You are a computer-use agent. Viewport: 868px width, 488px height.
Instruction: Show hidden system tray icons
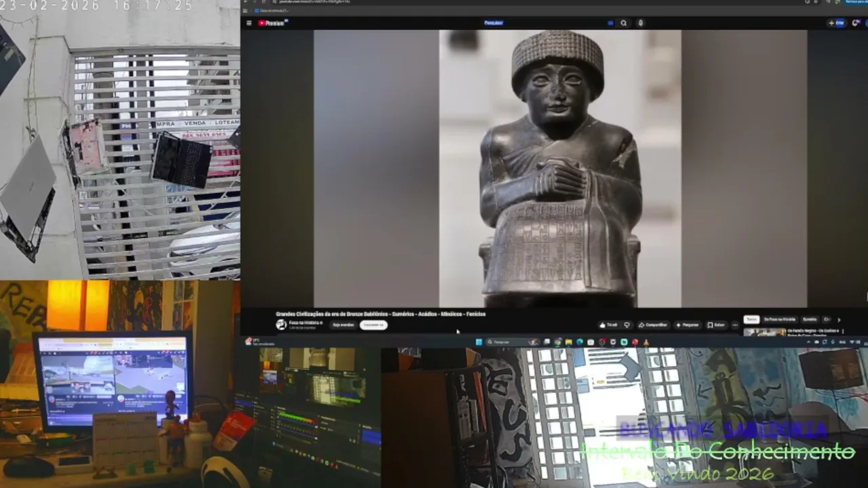808,342
